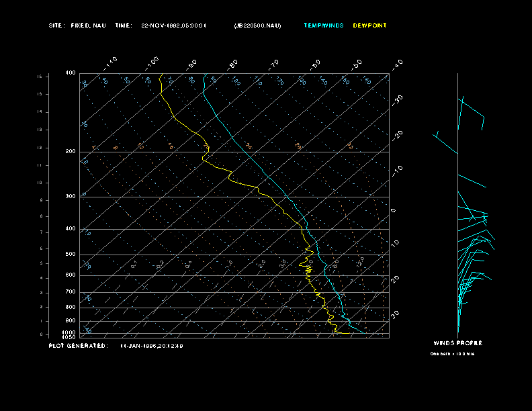Click the (JB220500.NAU) file name
Image resolution: width=532 pixels, height=411 pixels.
(x=257, y=26)
